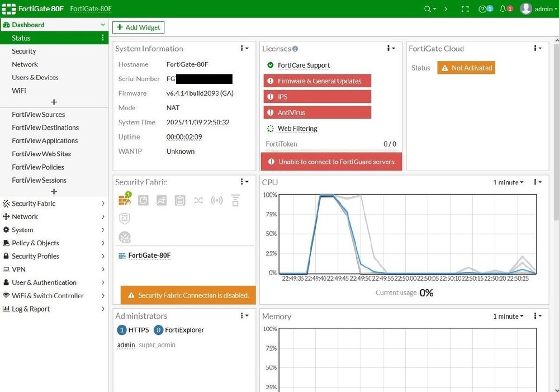Click the Add Widget button
Image resolution: width=559 pixels, height=392 pixels.
click(x=138, y=27)
